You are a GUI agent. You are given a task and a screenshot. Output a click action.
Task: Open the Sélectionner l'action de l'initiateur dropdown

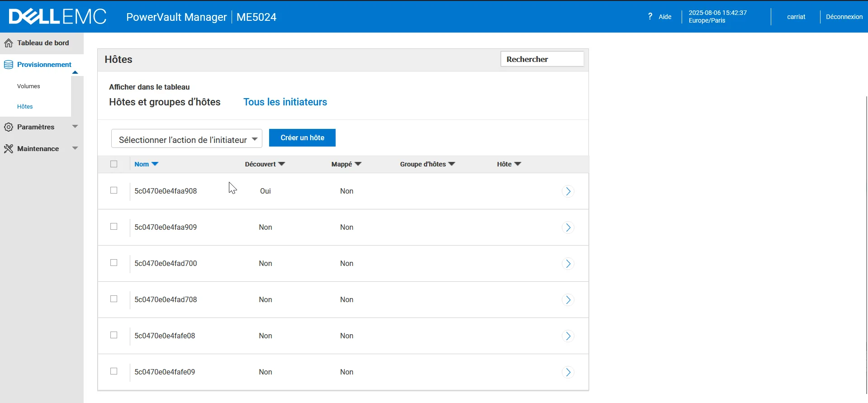click(x=186, y=139)
